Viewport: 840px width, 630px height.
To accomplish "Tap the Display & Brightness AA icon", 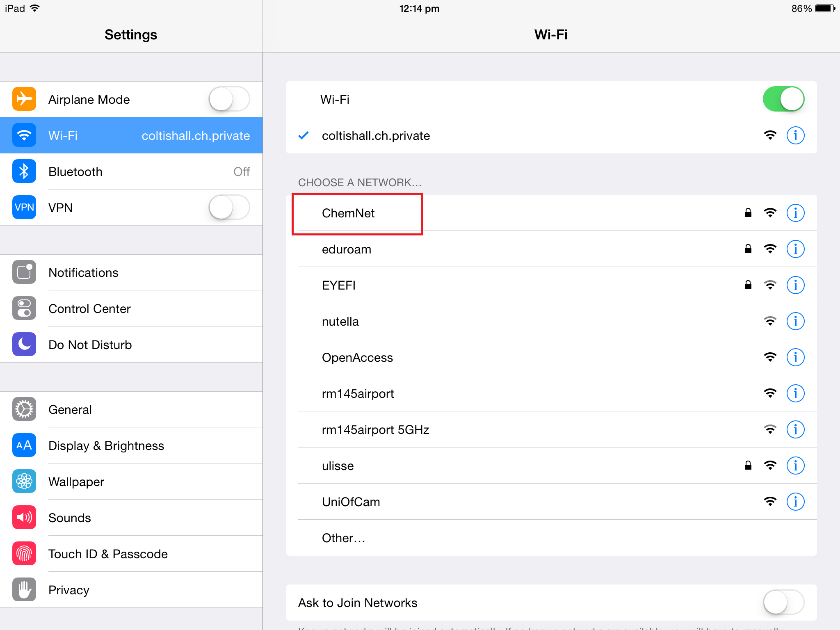I will [24, 445].
